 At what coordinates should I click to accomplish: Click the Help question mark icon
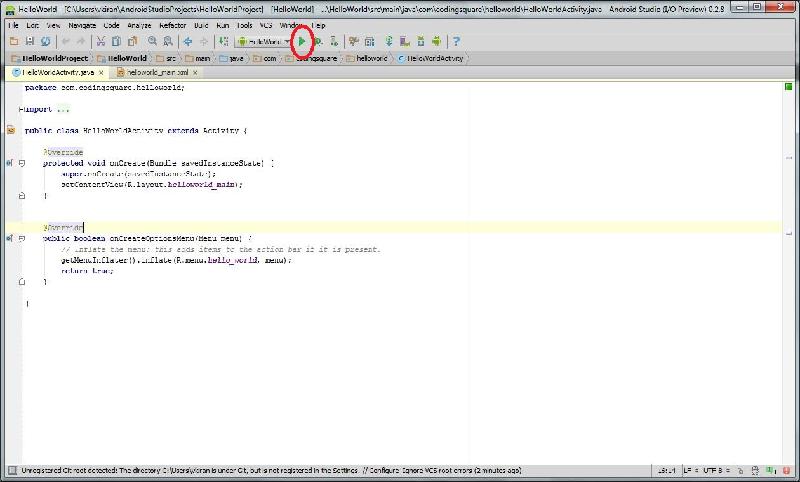pyautogui.click(x=456, y=41)
